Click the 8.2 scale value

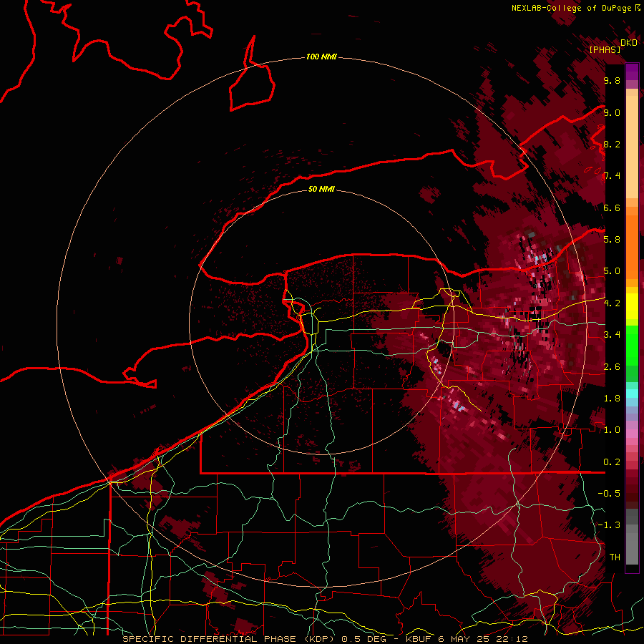[612, 144]
